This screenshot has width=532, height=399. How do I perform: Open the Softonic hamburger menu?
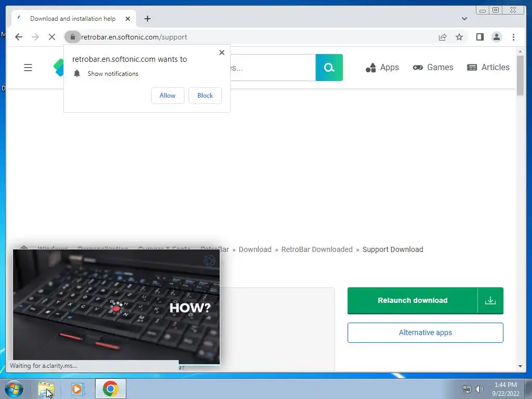(28, 68)
